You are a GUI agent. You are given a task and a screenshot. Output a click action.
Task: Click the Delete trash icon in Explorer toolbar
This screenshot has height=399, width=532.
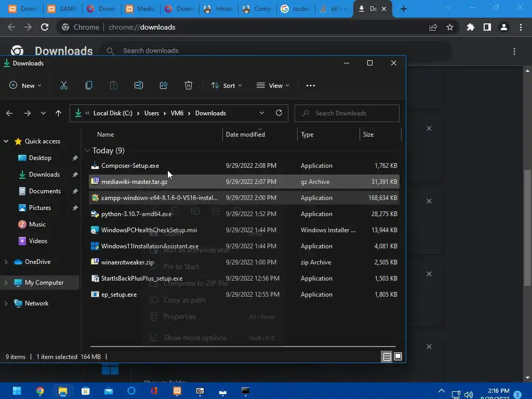pos(188,86)
